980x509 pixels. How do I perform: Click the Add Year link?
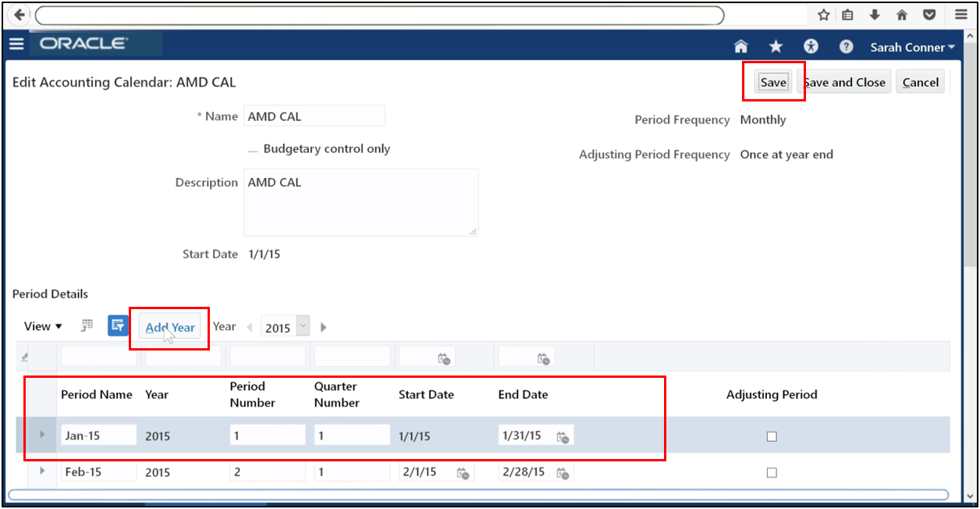169,326
